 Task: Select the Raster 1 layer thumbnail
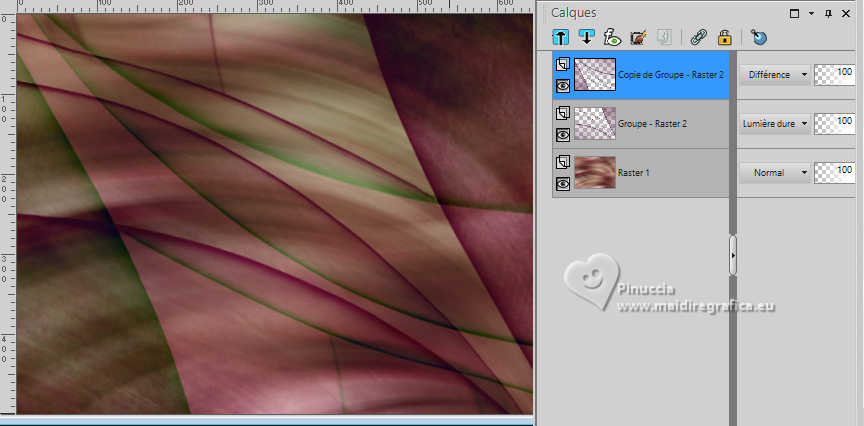595,172
